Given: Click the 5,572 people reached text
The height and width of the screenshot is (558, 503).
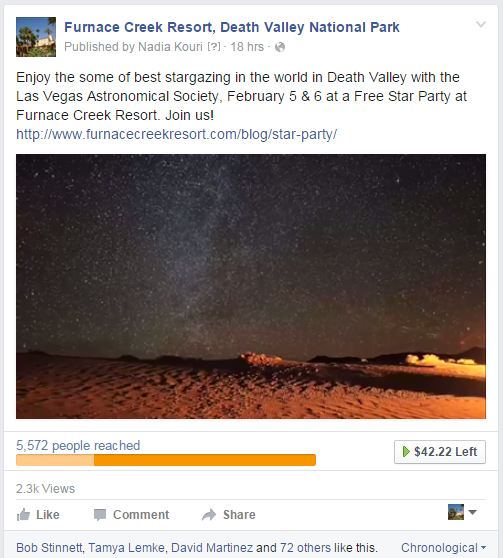Looking at the screenshot, I should pyautogui.click(x=78, y=445).
